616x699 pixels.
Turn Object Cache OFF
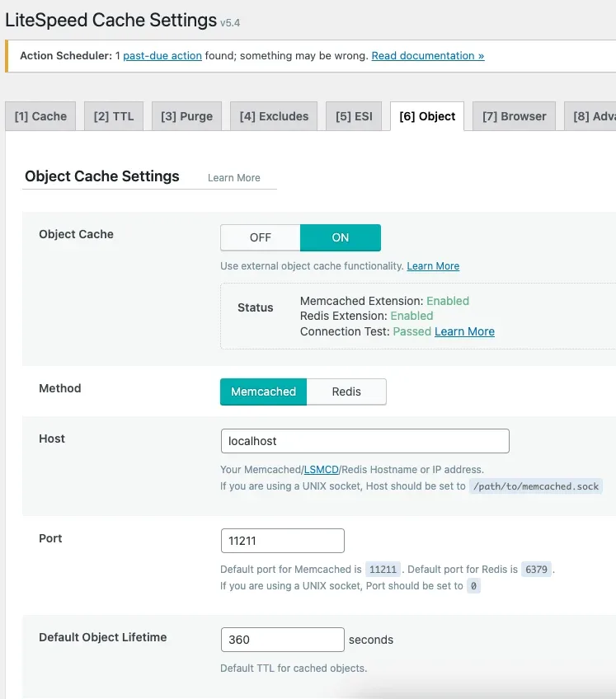pos(261,237)
